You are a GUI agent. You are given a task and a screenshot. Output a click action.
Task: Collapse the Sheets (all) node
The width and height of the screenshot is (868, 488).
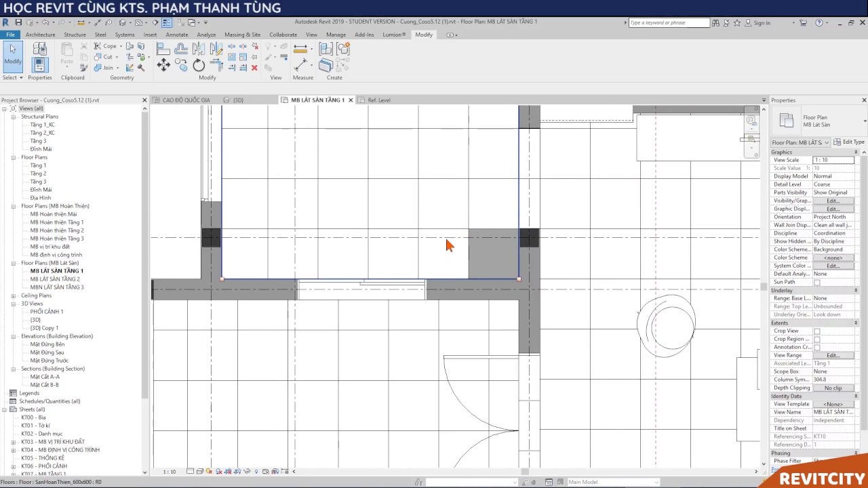tap(4, 409)
